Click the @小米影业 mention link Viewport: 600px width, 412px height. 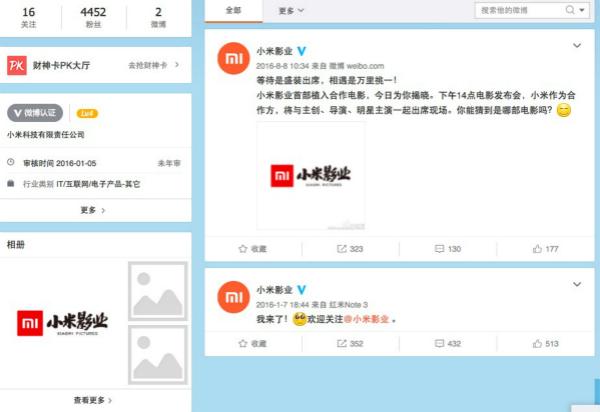pyautogui.click(x=367, y=319)
